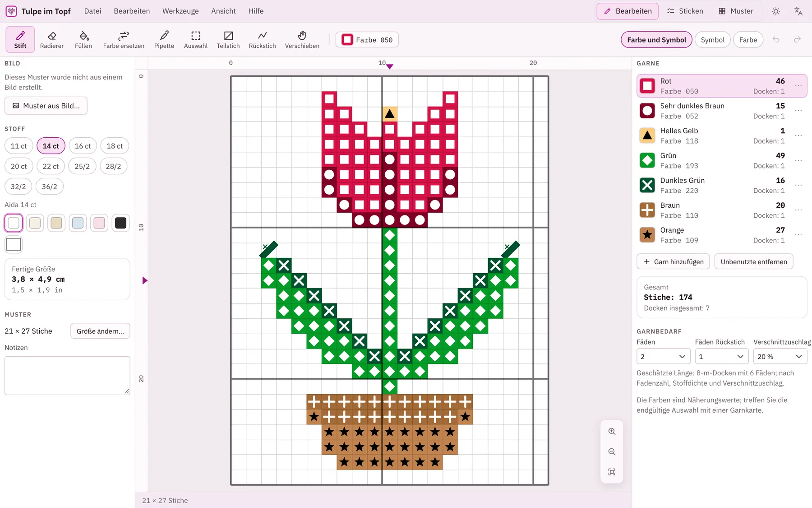Undo the last action
Image resolution: width=812 pixels, height=508 pixels.
point(776,40)
